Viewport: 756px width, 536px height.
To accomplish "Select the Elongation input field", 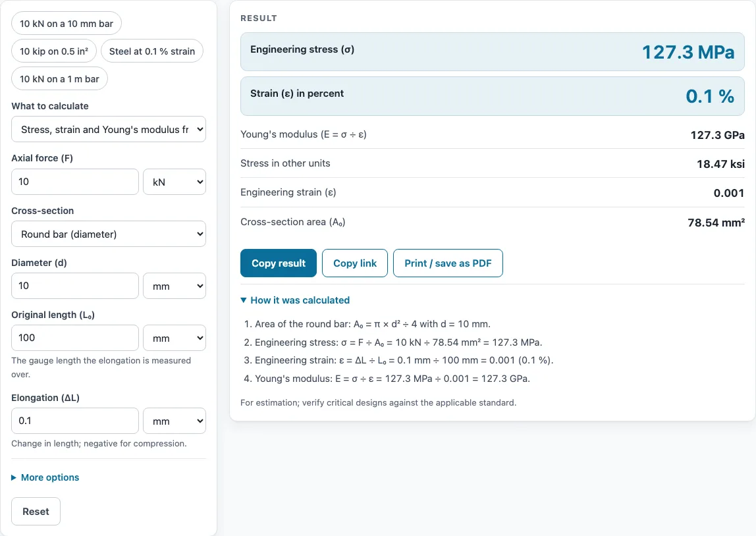I will pos(74,421).
